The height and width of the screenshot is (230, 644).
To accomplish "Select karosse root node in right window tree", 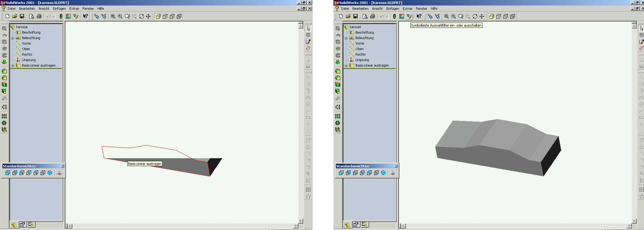I will (x=355, y=27).
